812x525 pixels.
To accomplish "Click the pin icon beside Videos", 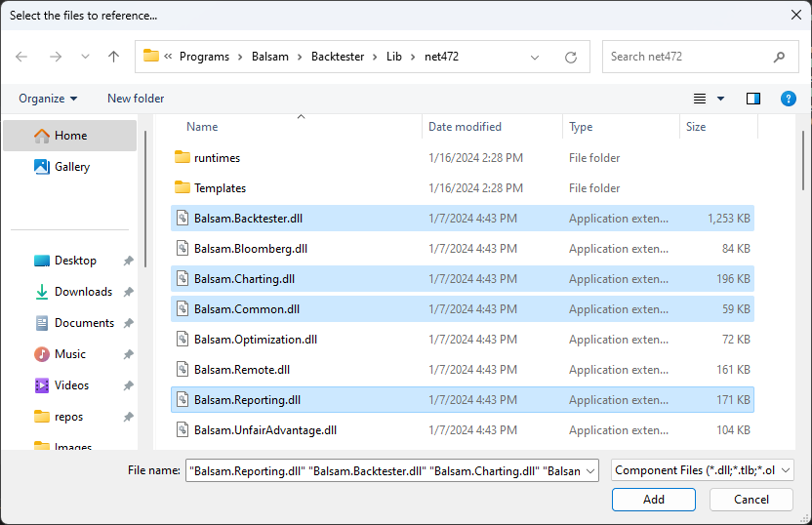I will 128,385.
